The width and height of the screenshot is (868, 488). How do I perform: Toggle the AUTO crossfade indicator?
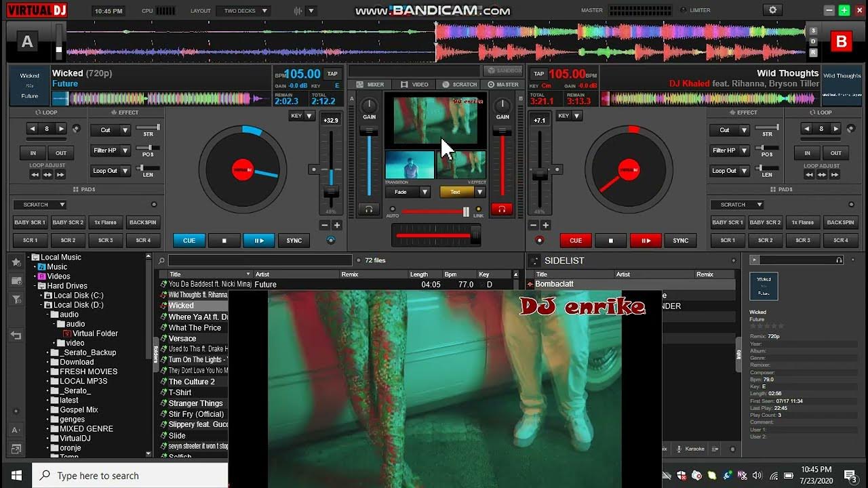tap(392, 209)
